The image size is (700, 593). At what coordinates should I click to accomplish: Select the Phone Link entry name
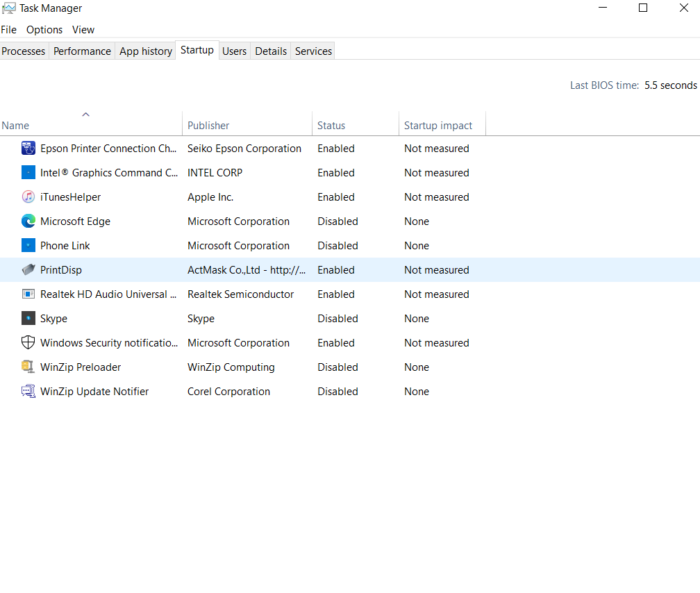(x=65, y=246)
